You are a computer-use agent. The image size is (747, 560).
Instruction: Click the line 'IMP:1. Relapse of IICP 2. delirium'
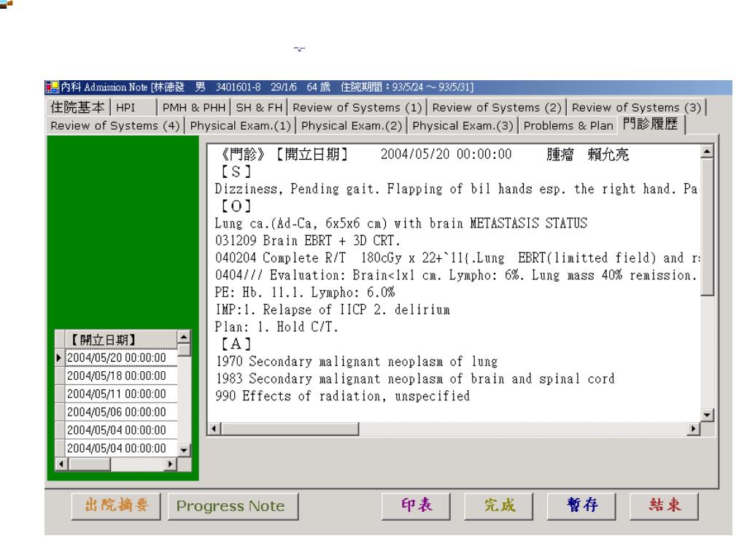(x=333, y=310)
